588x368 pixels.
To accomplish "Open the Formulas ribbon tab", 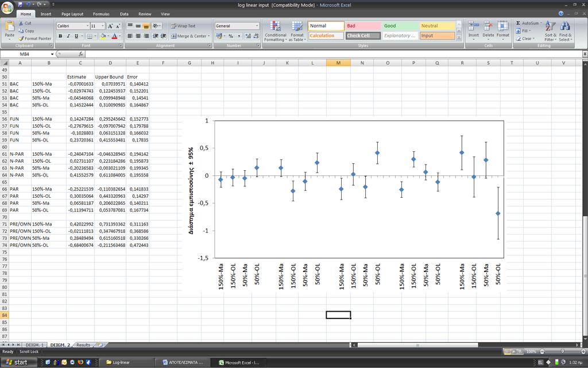I will [x=101, y=14].
